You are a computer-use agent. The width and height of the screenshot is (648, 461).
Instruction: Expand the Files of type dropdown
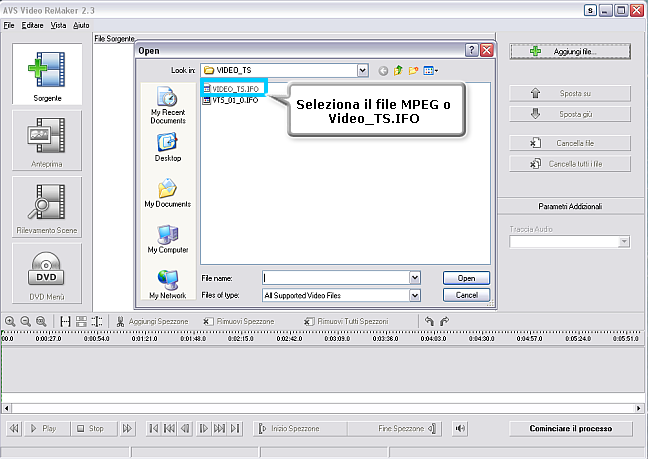(x=415, y=295)
